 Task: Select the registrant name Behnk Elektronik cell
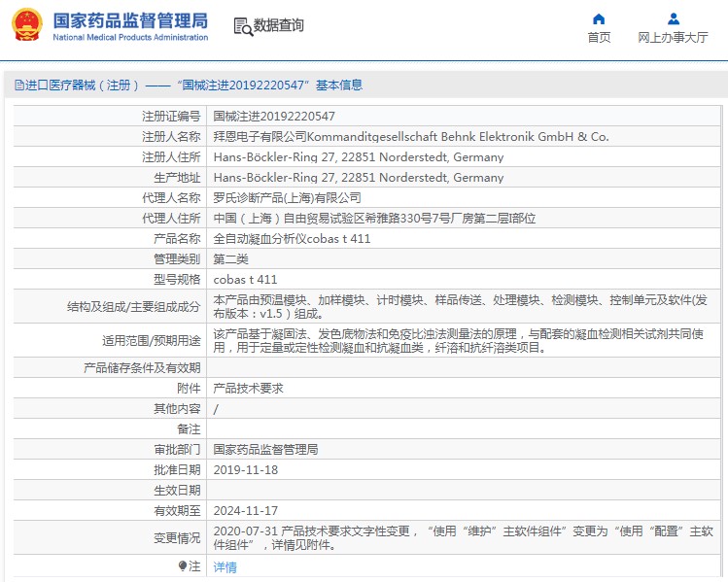click(x=411, y=136)
